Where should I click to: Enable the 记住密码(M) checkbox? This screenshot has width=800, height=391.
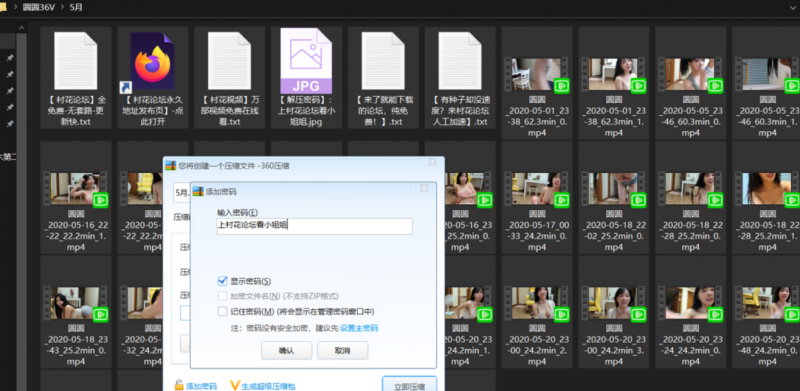click(222, 311)
